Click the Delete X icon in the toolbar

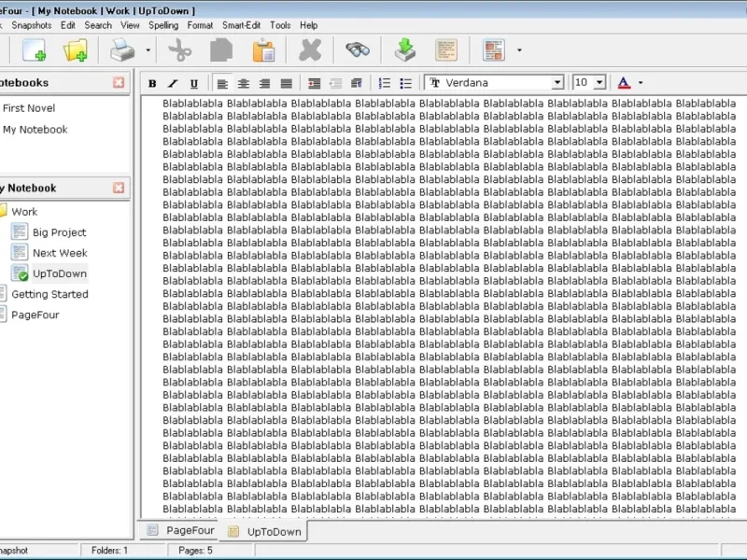[310, 50]
